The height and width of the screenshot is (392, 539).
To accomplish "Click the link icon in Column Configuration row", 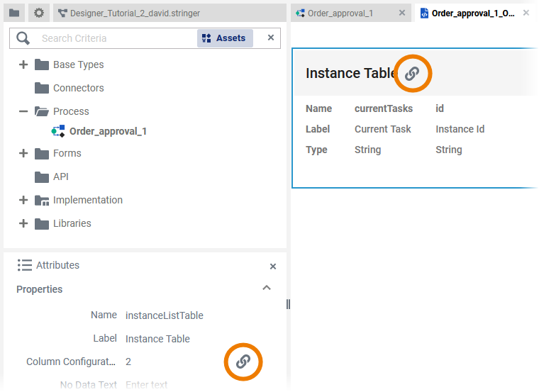I will point(243,362).
